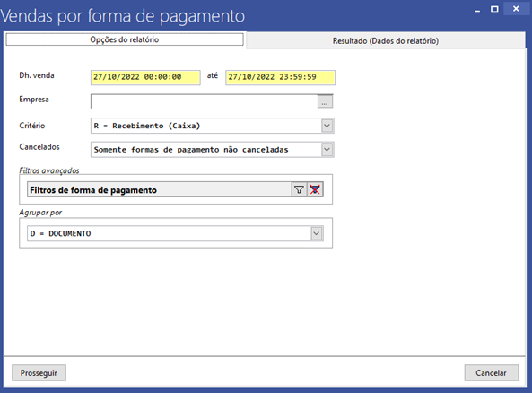Click the Prosseguir button

coord(39,373)
